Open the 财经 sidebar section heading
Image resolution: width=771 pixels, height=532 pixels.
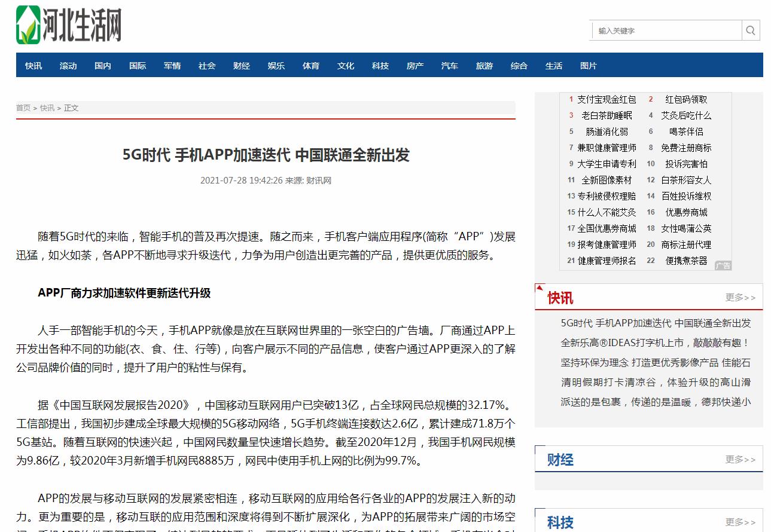(x=560, y=460)
